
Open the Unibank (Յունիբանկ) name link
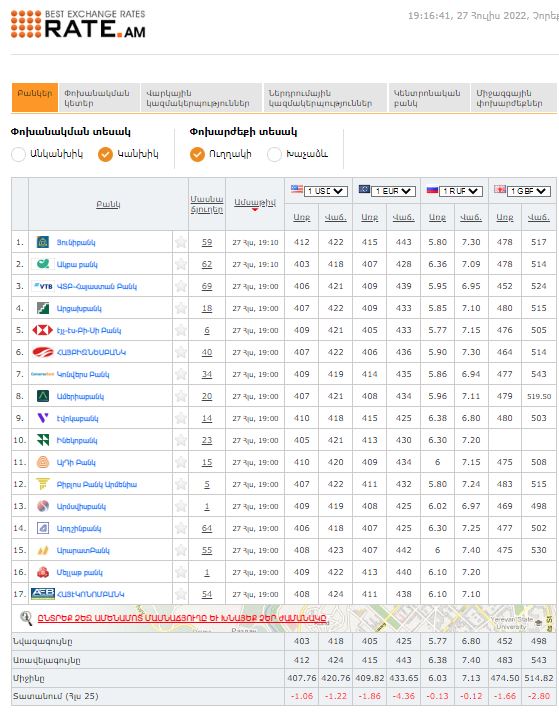pos(76,242)
